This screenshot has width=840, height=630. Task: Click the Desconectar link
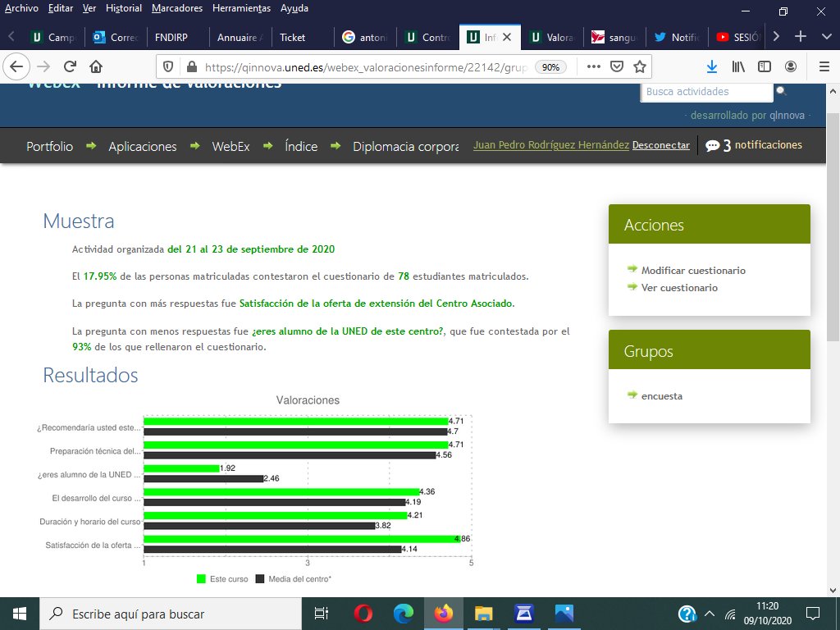point(661,145)
